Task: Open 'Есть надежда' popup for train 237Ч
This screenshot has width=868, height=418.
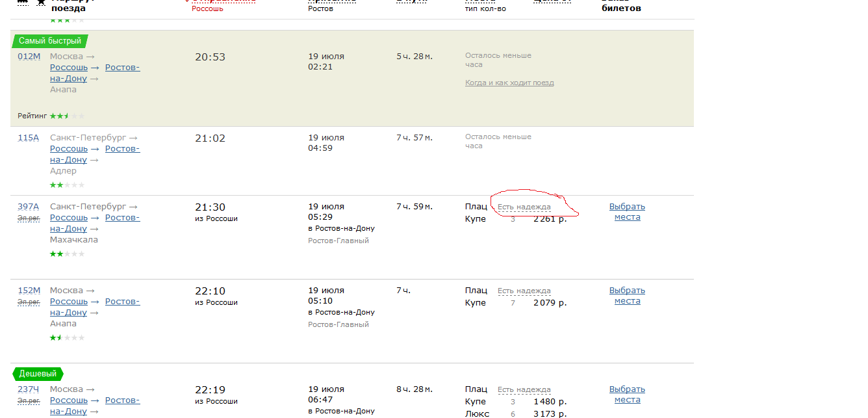Action: pyautogui.click(x=524, y=389)
